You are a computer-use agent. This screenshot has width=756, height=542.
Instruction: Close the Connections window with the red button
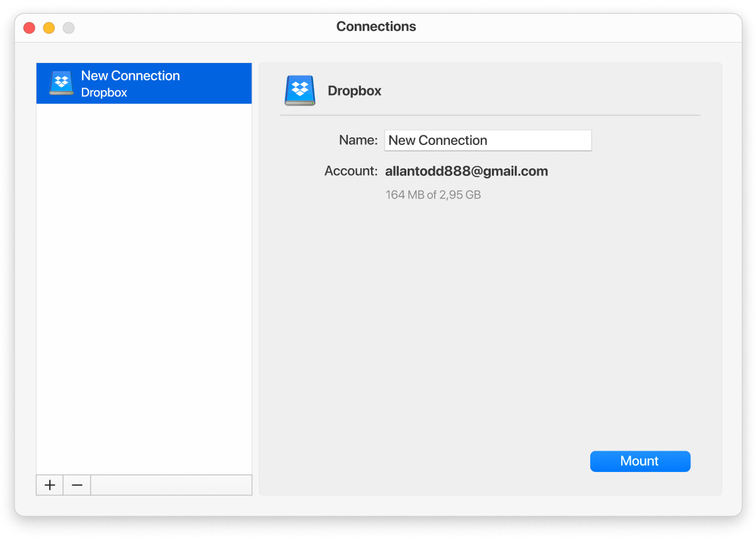29,28
